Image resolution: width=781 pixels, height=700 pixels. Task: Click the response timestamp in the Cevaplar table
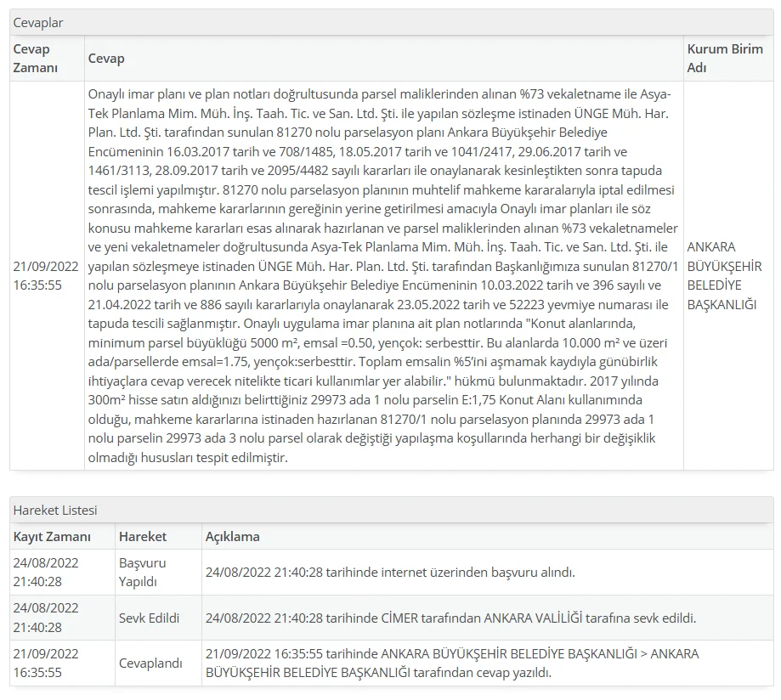[x=47, y=275]
